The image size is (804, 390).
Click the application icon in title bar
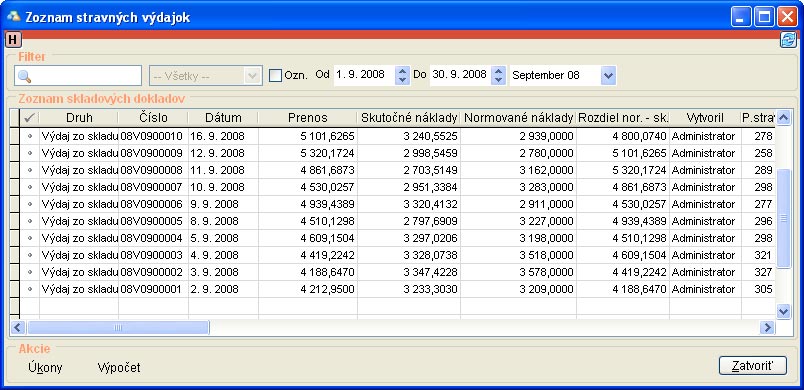click(13, 16)
